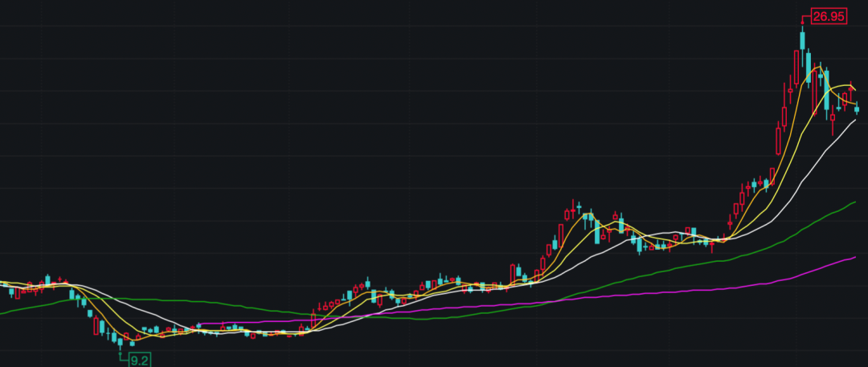The image size is (868, 367).
Task: Select the lowest candlestick above the 9.2 label
Action: 121,343
